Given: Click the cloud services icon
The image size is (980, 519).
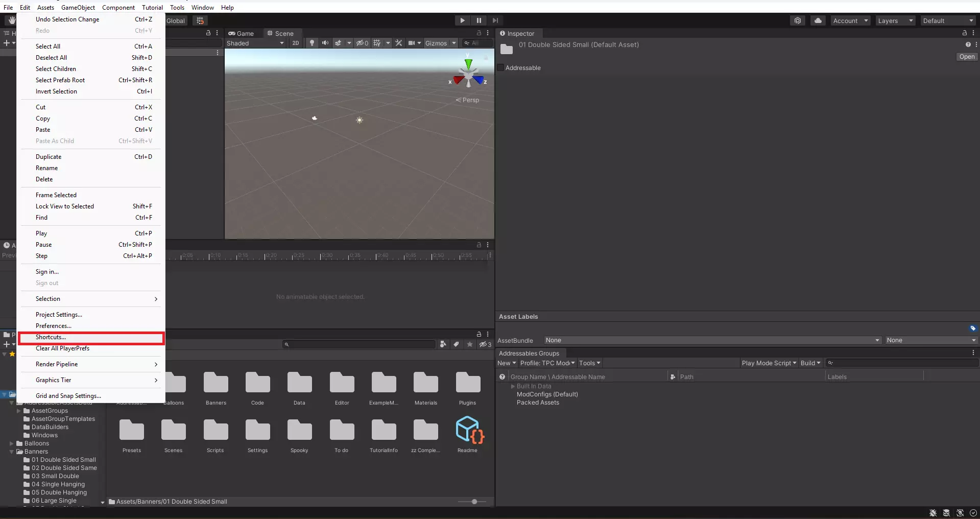Looking at the screenshot, I should coord(818,20).
